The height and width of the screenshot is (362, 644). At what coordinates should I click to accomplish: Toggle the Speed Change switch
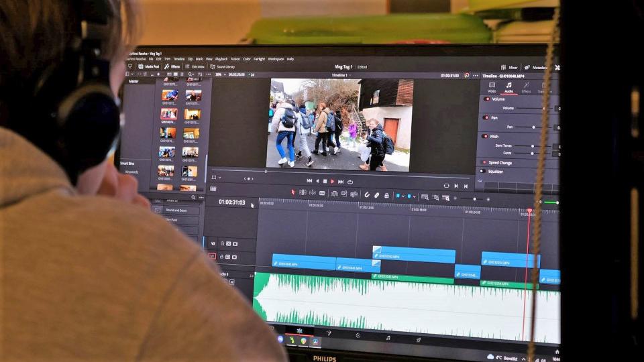point(484,162)
